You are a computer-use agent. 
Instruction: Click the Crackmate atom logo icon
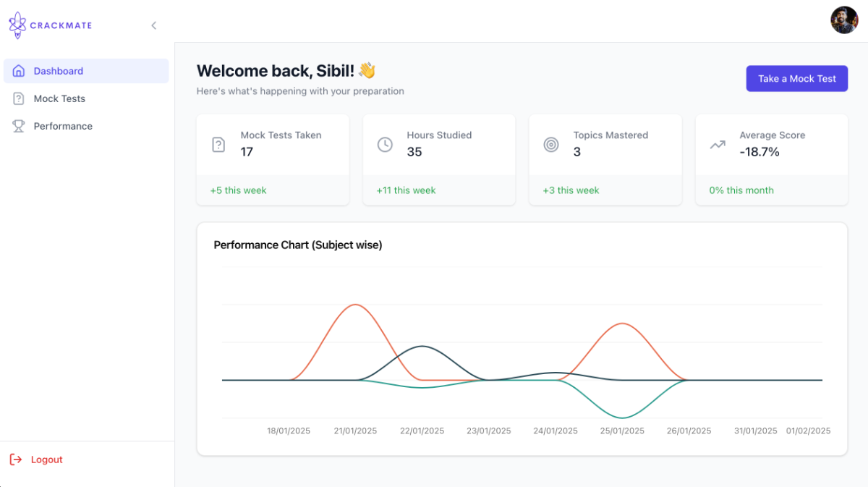point(17,25)
